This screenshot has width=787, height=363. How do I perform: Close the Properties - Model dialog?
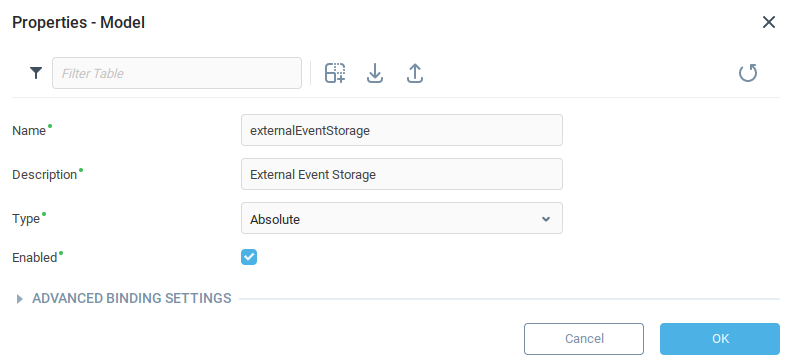769,22
